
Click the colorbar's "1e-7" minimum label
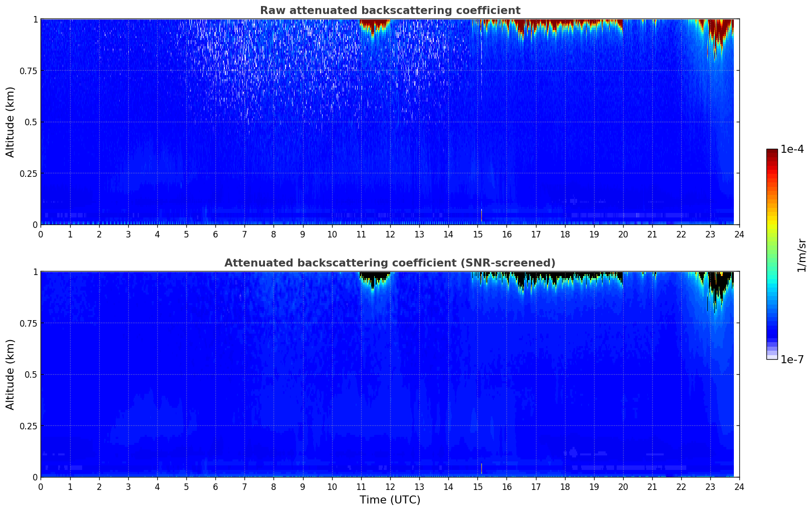point(792,360)
